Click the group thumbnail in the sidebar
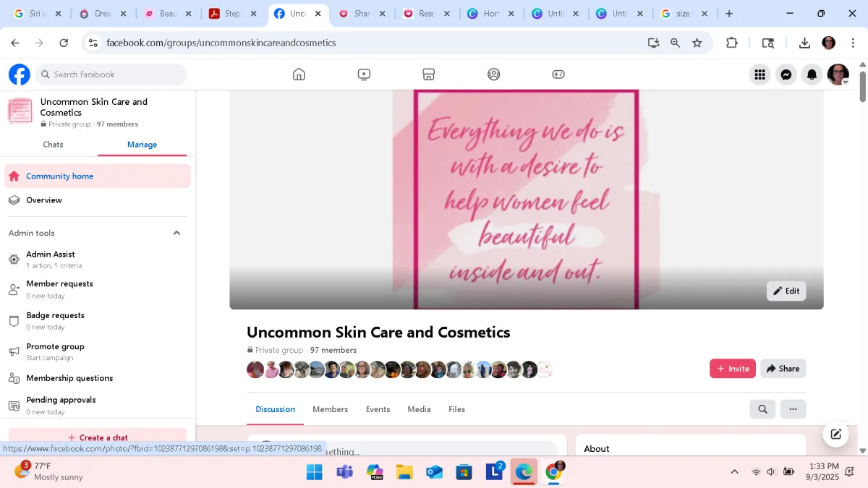The width and height of the screenshot is (868, 488). tap(20, 111)
